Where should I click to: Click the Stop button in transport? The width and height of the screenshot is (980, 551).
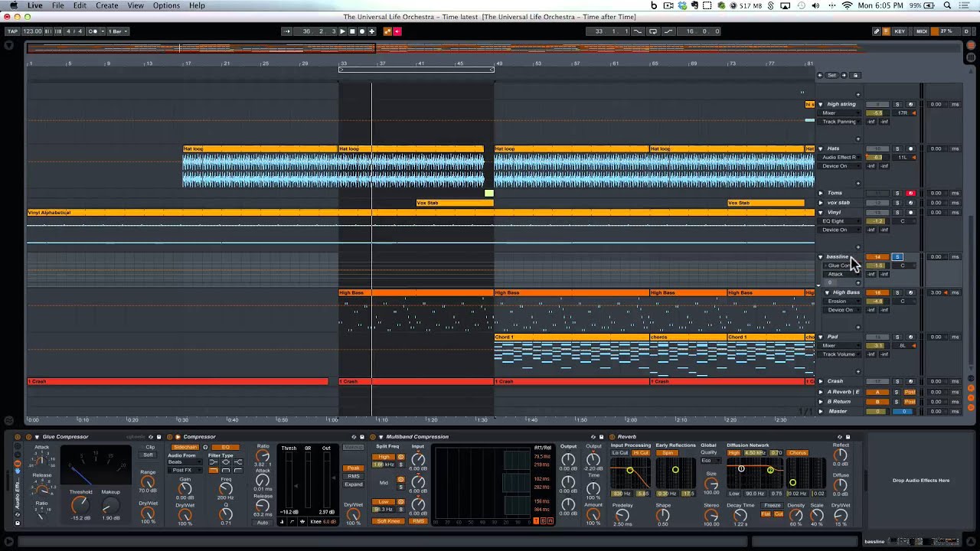tap(352, 31)
